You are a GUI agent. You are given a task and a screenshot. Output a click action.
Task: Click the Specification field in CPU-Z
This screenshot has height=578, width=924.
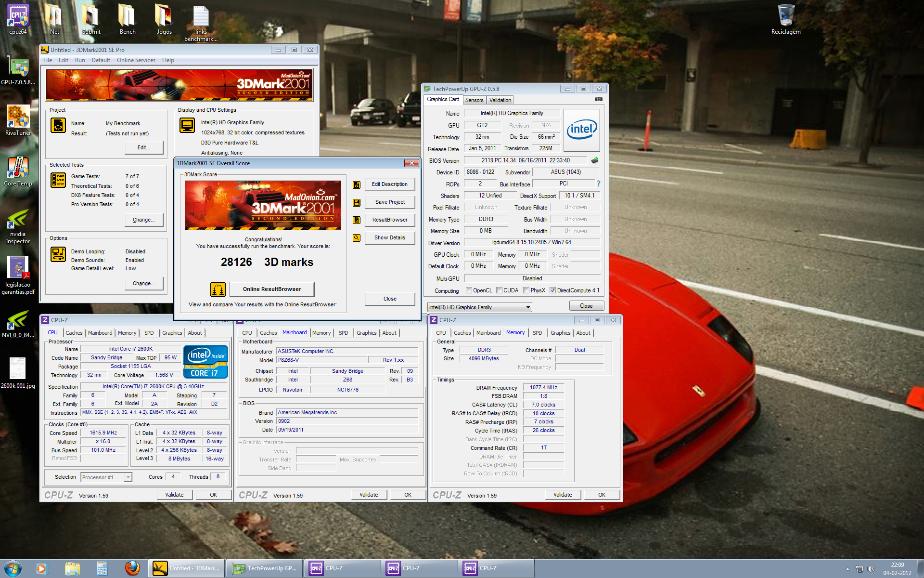coord(153,386)
